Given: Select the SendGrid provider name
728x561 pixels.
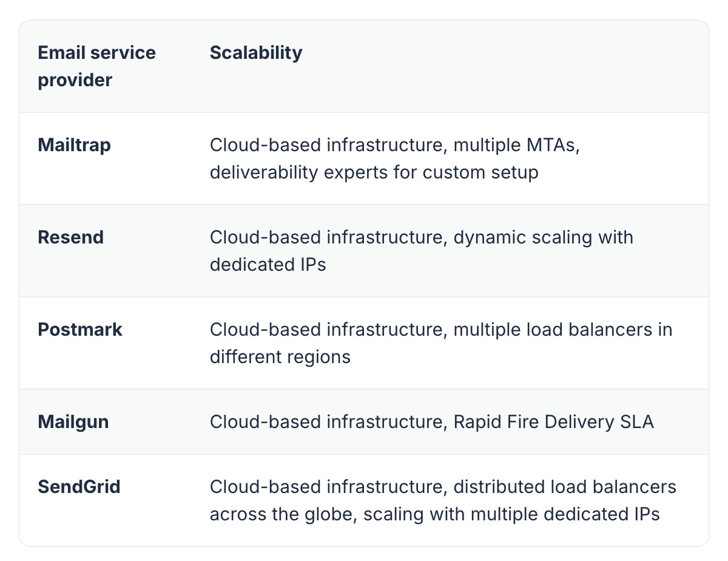Looking at the screenshot, I should click(x=79, y=486).
